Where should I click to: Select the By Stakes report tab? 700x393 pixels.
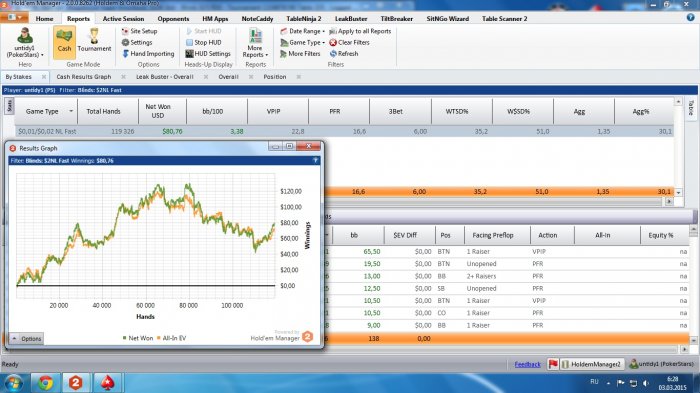pyautogui.click(x=19, y=77)
